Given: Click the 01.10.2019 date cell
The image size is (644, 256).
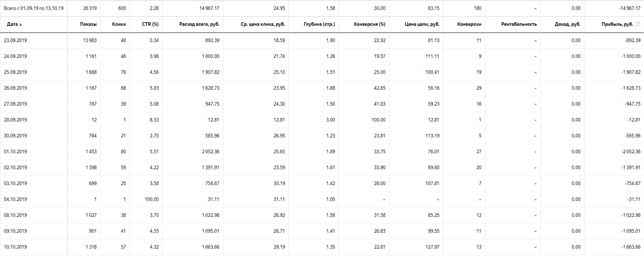Looking at the screenshot, I should tap(16, 152).
